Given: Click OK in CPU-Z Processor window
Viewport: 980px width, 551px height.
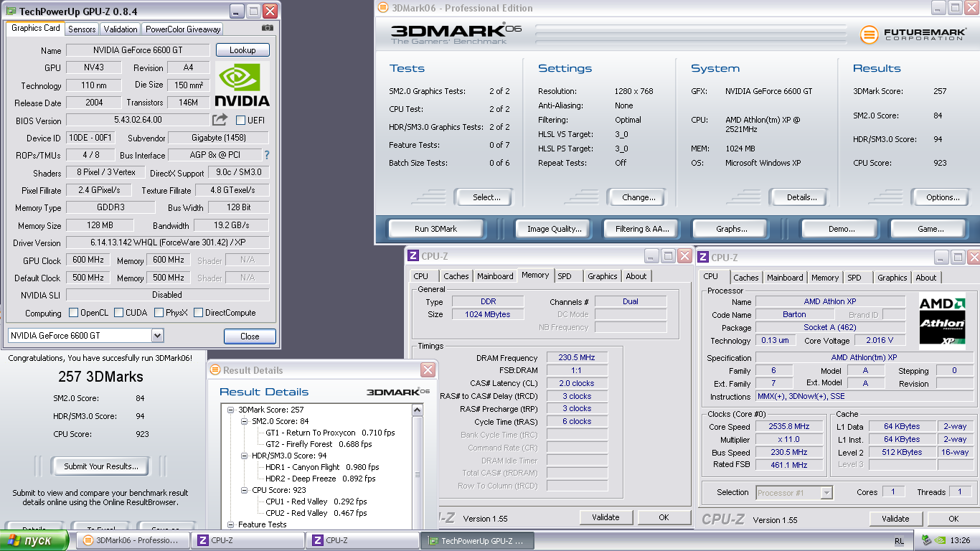Looking at the screenshot, I should coord(953,519).
